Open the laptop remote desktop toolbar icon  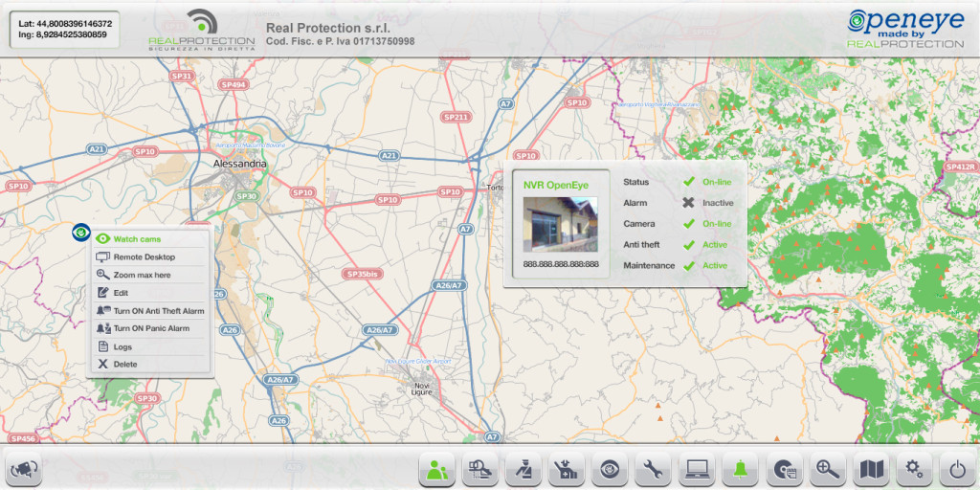coord(697,469)
